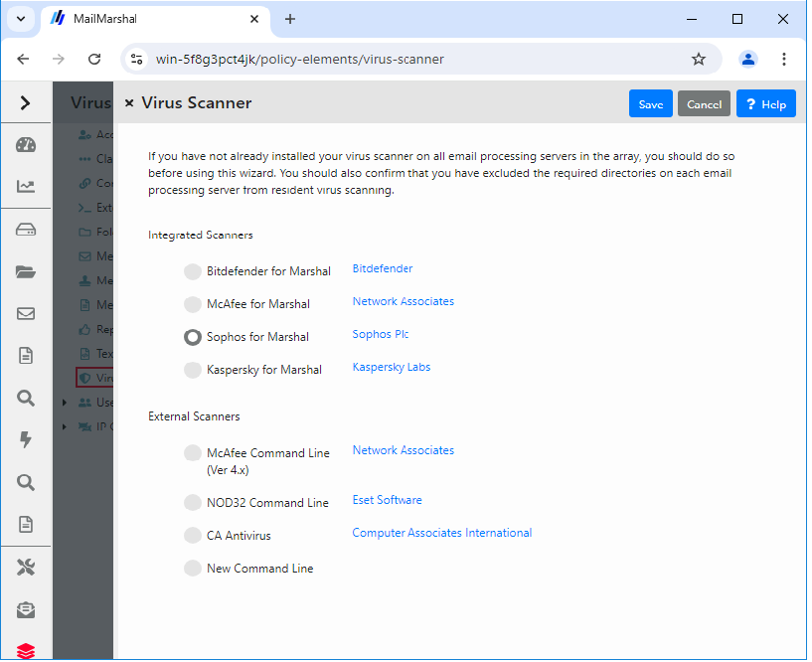The height and width of the screenshot is (662, 812).
Task: Select Kaspersky for Marshal radio button
Action: 193,370
